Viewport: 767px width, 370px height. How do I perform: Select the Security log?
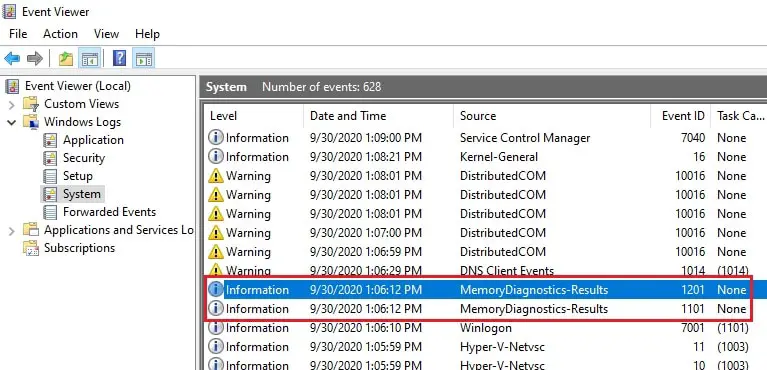[x=84, y=158]
